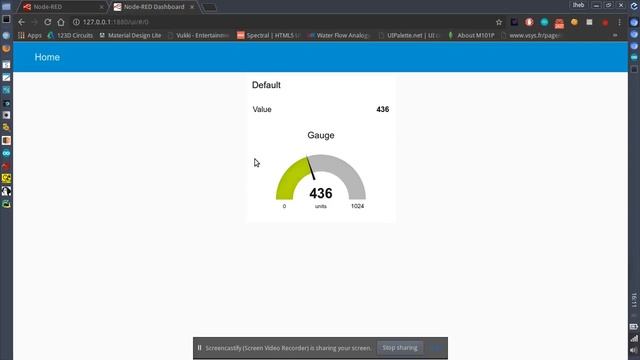Open the browser home page
640x360 pixels.
coord(61,22)
